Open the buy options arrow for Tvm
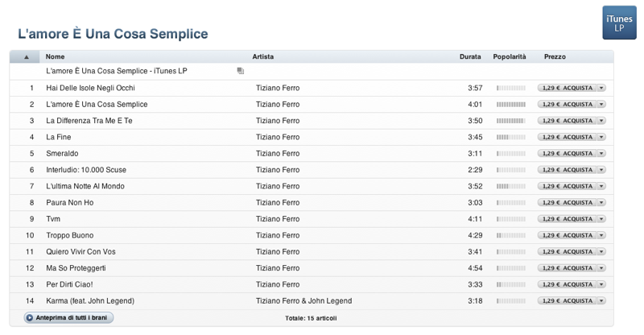The image size is (644, 335). (601, 219)
